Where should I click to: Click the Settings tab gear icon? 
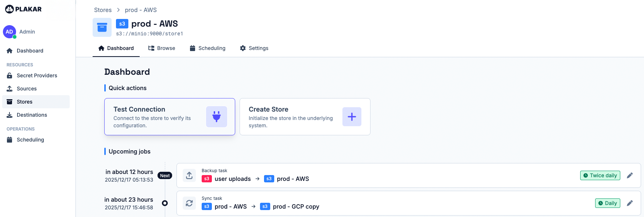(x=243, y=48)
